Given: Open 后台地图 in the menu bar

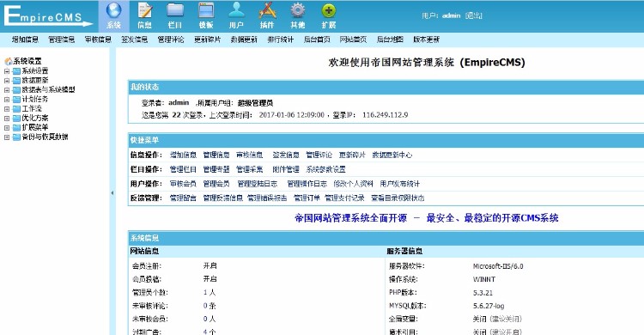Looking at the screenshot, I should click(390, 40).
